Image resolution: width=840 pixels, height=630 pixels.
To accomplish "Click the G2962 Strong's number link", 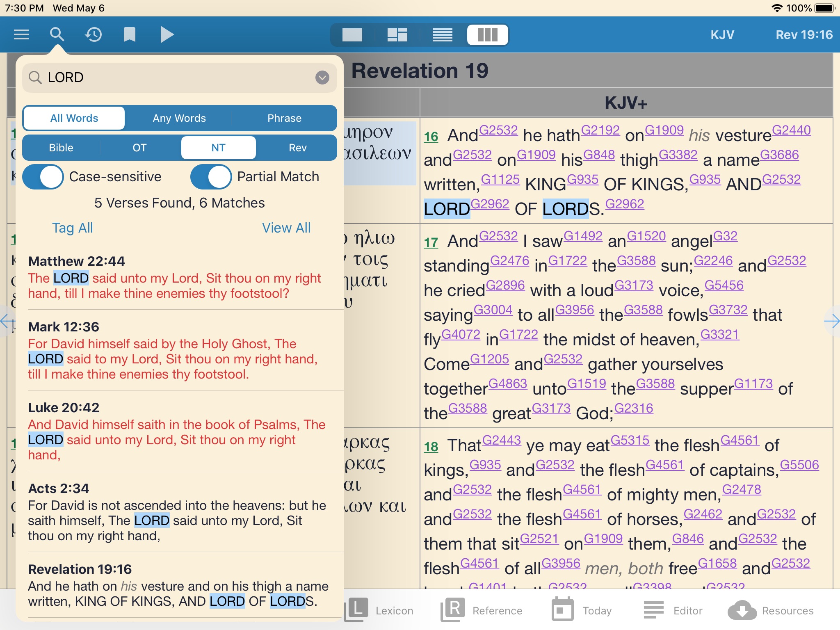I will tap(490, 204).
